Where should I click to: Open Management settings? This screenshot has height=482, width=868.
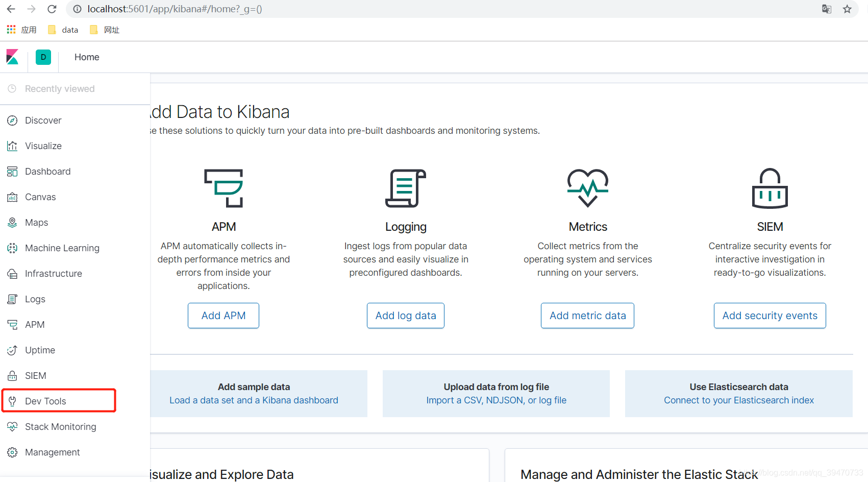tap(53, 452)
